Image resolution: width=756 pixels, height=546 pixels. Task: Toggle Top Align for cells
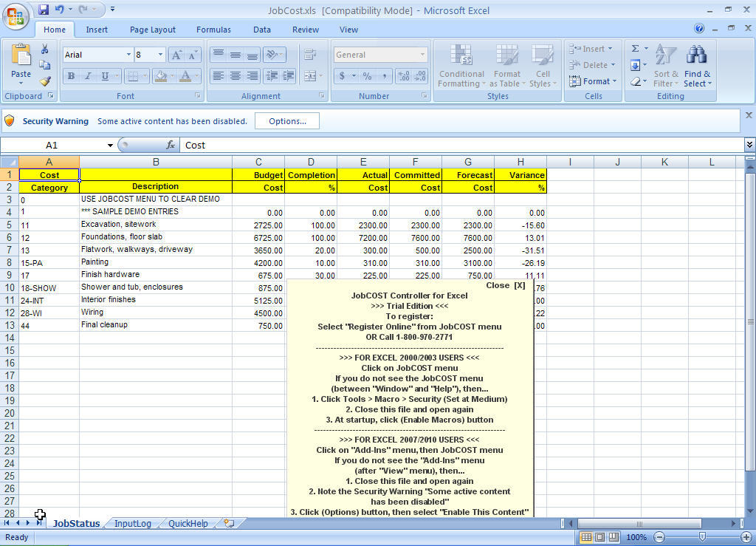tap(219, 55)
